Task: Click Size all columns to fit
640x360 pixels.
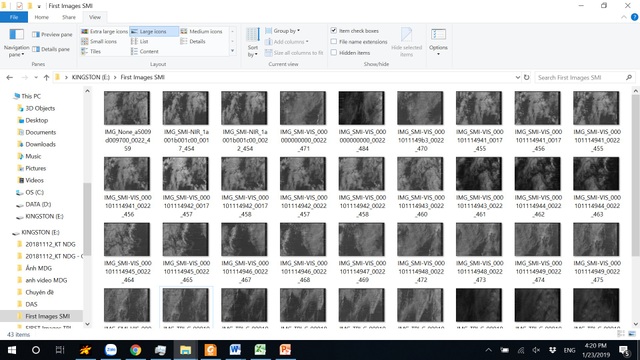Action: (x=294, y=53)
